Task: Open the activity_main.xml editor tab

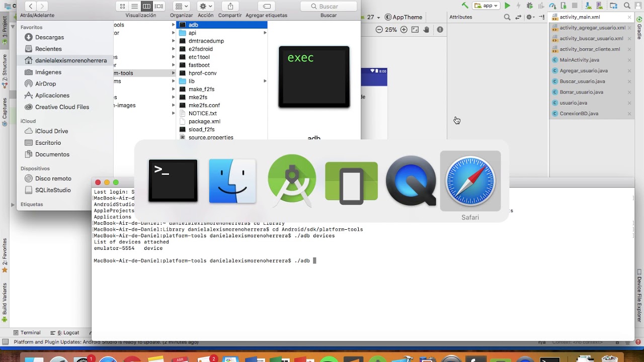Action: pos(580,17)
